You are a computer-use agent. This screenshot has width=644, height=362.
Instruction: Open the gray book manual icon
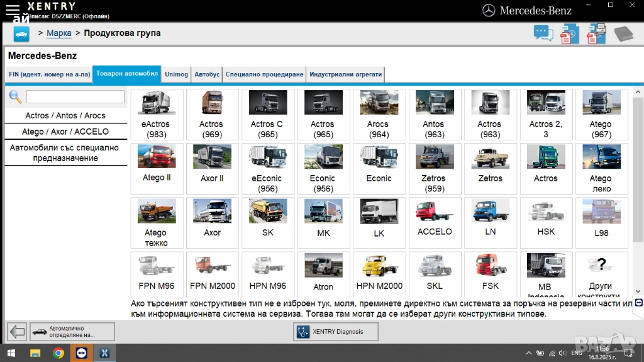(x=623, y=33)
